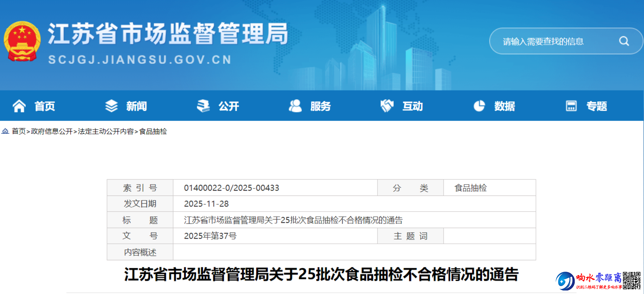This screenshot has height=294, width=644.
Task: Open the 服务 navigation menu
Action: coord(321,106)
